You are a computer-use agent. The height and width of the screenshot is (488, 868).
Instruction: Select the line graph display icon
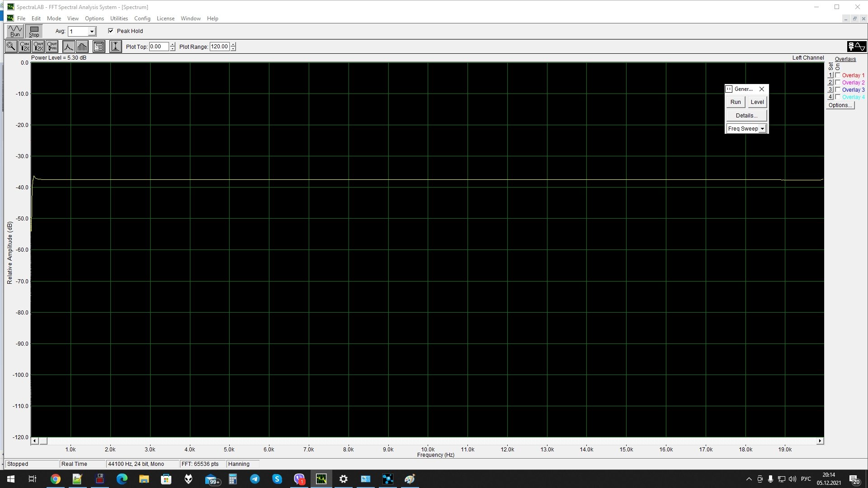point(68,47)
